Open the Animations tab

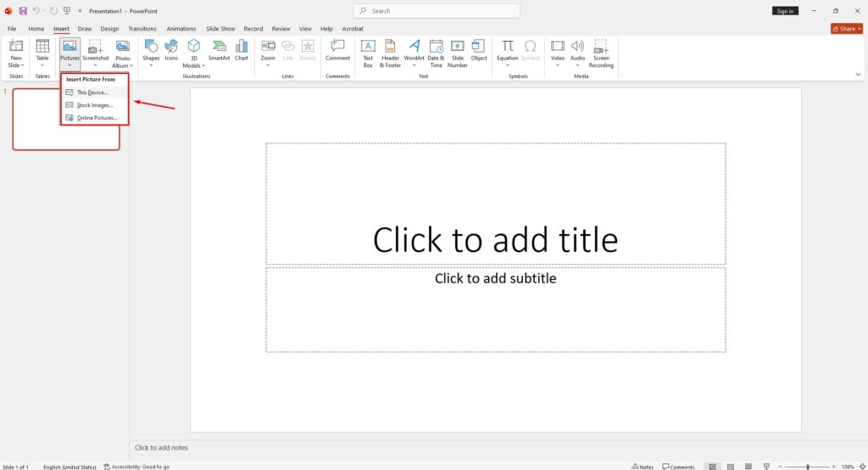click(x=181, y=29)
